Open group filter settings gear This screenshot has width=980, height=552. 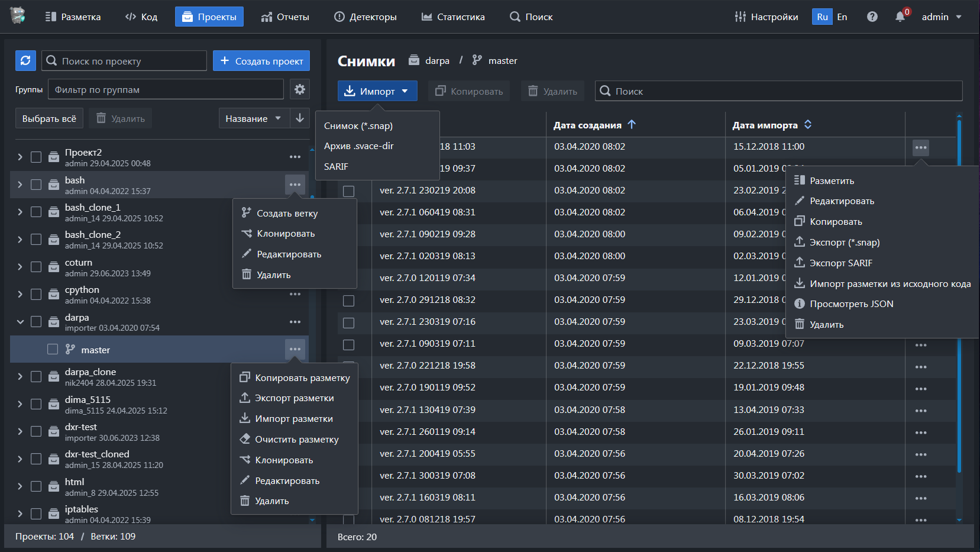pyautogui.click(x=300, y=89)
